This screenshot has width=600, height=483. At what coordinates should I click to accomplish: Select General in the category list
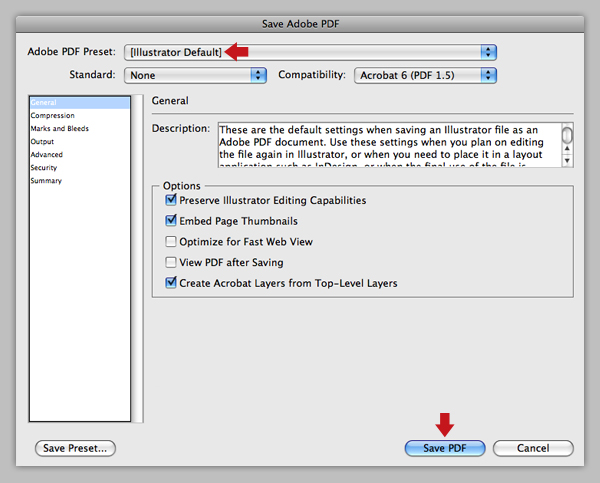pos(80,103)
